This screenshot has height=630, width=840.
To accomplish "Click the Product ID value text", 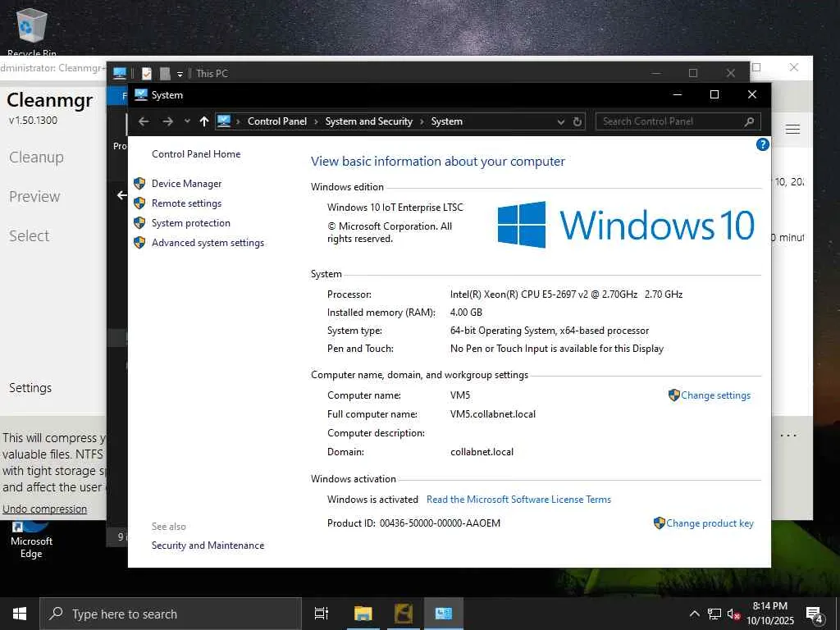I will [440, 523].
